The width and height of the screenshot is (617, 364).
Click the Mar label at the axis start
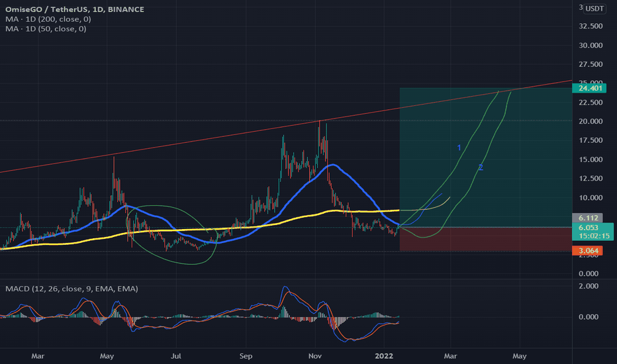pos(38,356)
